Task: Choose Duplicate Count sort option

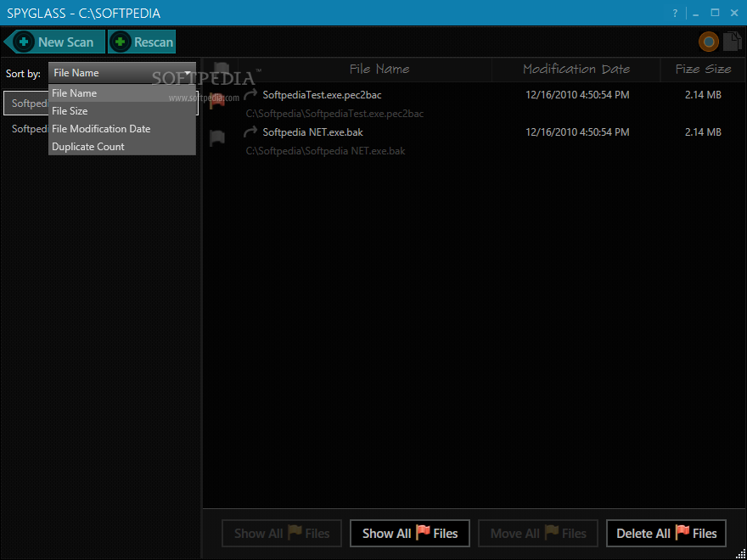Action: (122, 147)
